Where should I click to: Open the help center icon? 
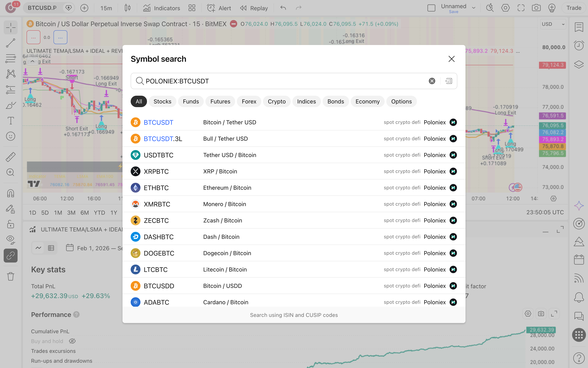coord(579,358)
